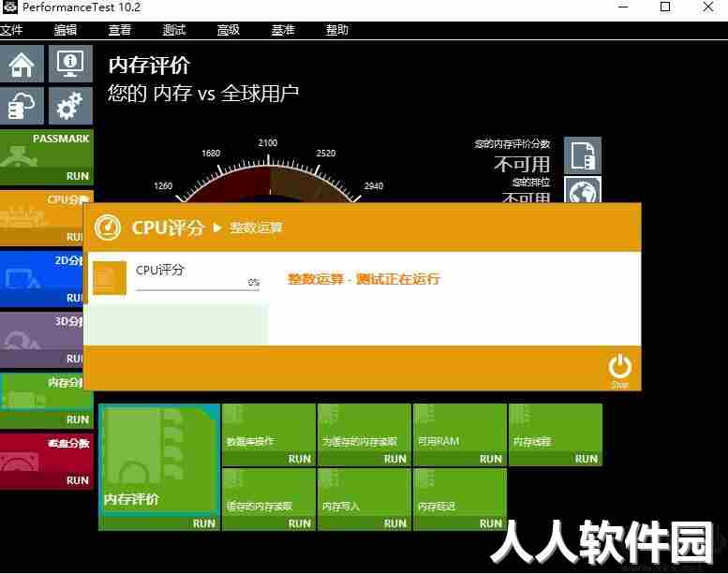The width and height of the screenshot is (728, 574).
Task: Select the CPU分数 tile icon
Action: (23, 218)
